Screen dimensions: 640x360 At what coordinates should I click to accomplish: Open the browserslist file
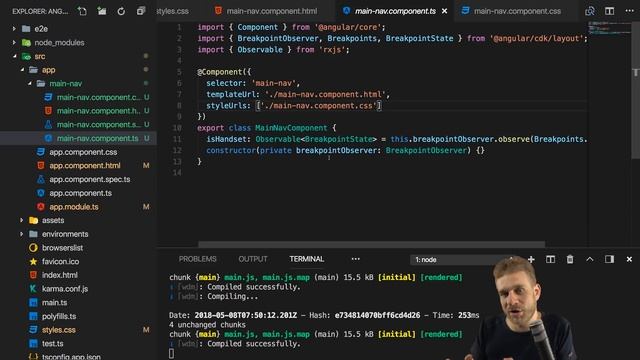[x=62, y=248]
